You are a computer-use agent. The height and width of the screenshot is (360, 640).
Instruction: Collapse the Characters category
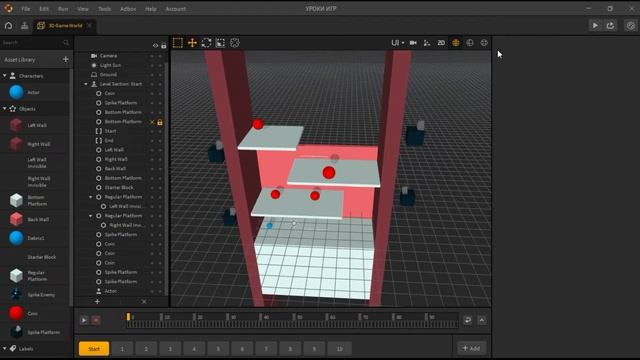coord(4,76)
